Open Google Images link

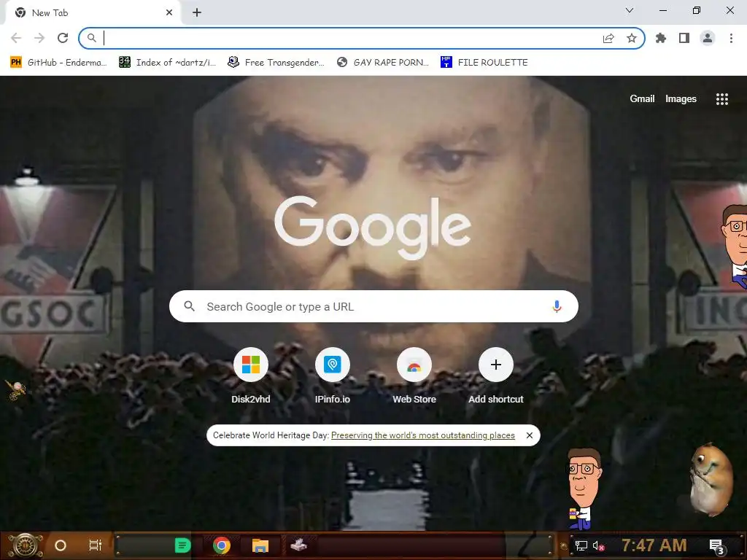tap(681, 98)
